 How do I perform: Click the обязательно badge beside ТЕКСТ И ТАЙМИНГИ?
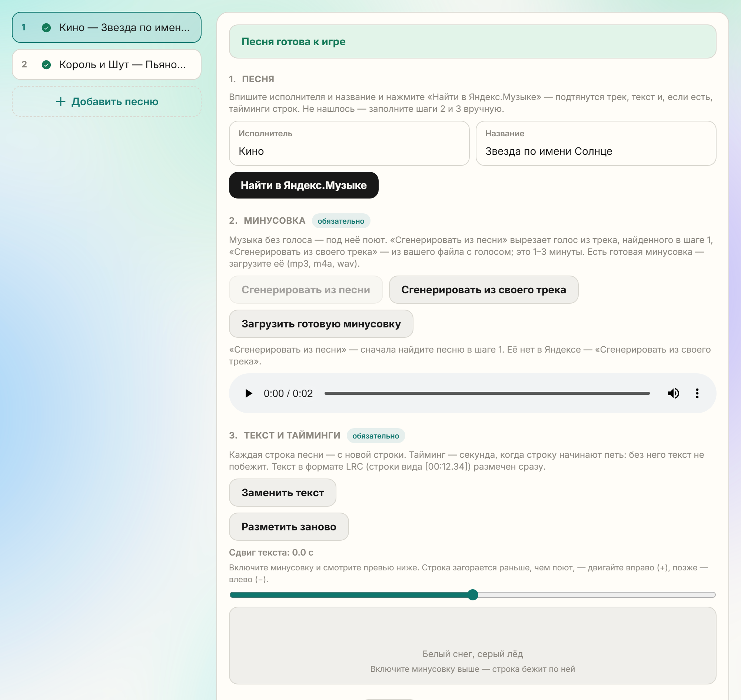(376, 436)
